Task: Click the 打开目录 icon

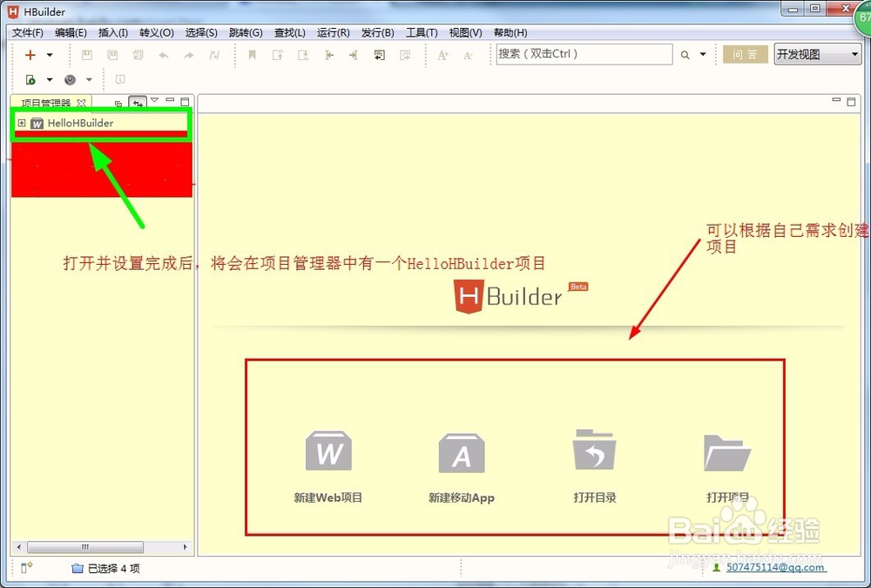Action: pos(595,451)
